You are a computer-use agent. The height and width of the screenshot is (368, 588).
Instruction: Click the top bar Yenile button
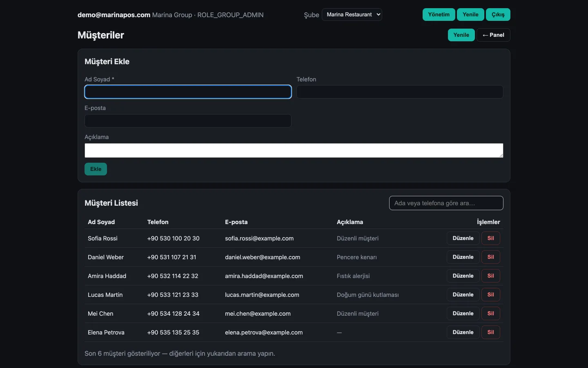pyautogui.click(x=470, y=15)
